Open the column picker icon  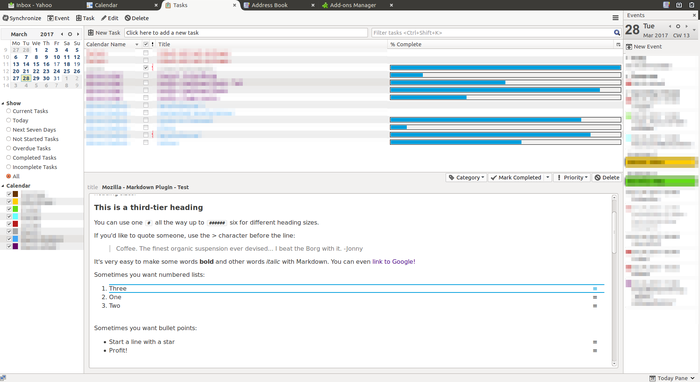pyautogui.click(x=618, y=44)
